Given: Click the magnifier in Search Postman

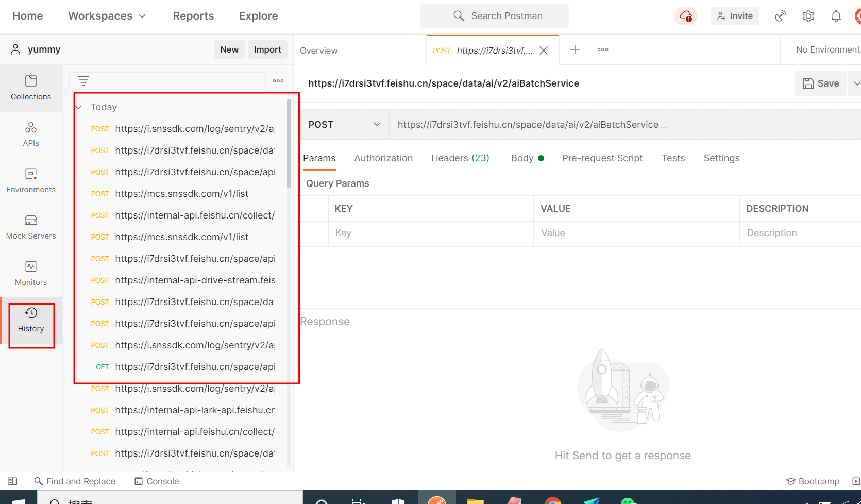Looking at the screenshot, I should 459,16.
